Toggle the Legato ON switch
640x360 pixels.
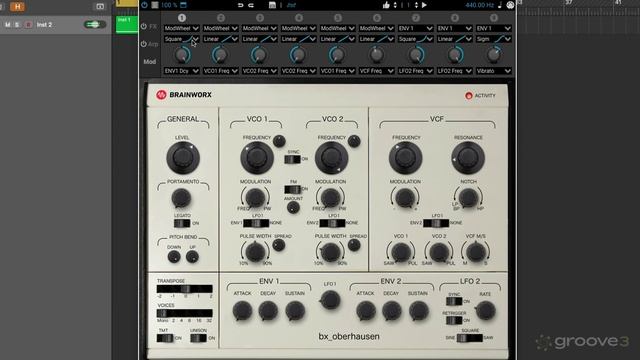pos(182,223)
